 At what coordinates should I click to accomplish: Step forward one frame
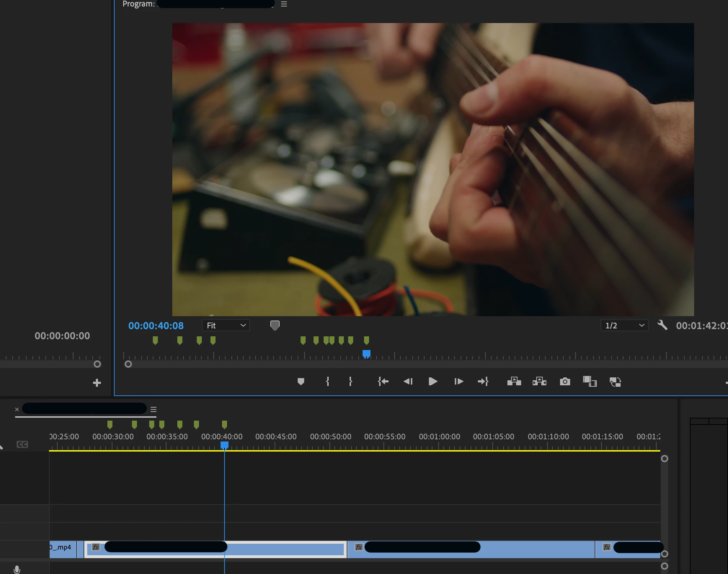(458, 381)
